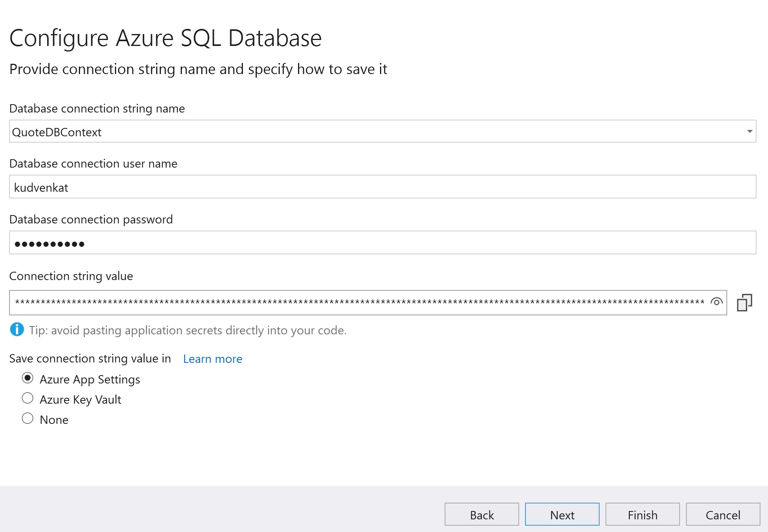Open the Learn more link

click(213, 359)
